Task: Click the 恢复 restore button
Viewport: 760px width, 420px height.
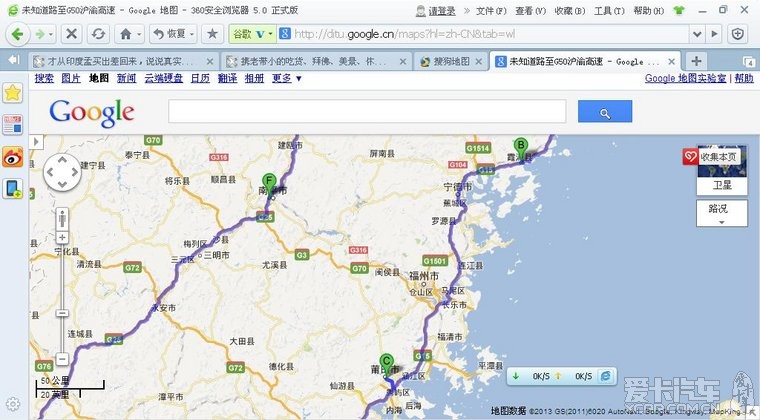Action: coord(173,34)
